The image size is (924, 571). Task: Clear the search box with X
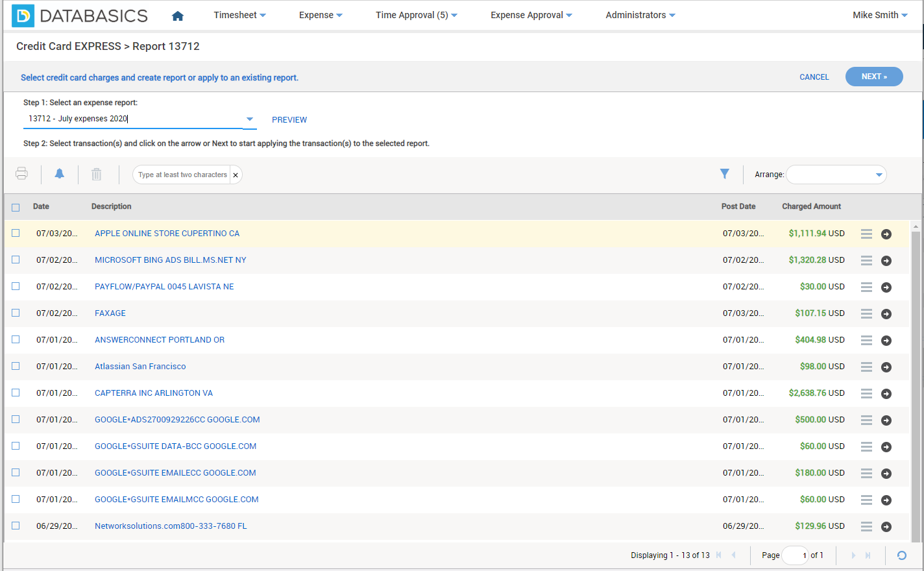pyautogui.click(x=236, y=175)
